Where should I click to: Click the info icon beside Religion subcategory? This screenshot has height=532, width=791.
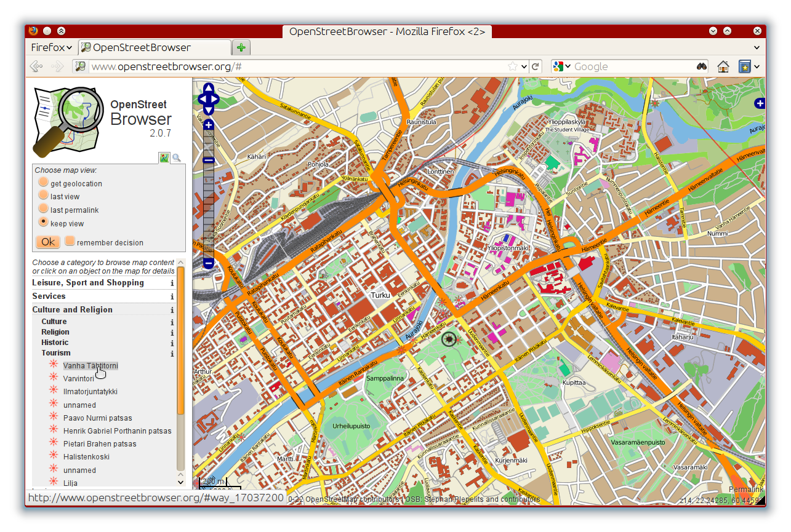[172, 333]
